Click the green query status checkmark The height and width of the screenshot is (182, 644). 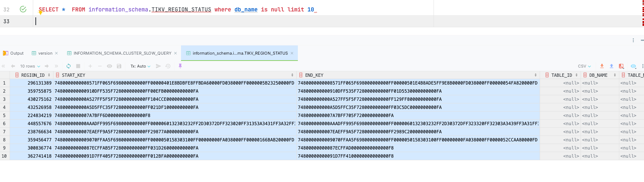pyautogui.click(x=23, y=9)
